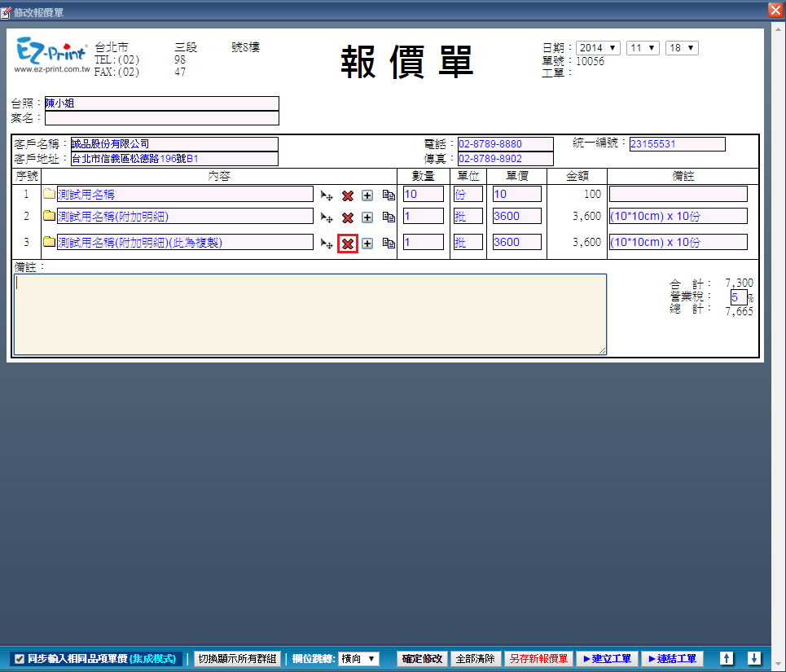Viewport: 786px width, 672px height.
Task: Click the plus icon in row 1
Action: coord(367,195)
